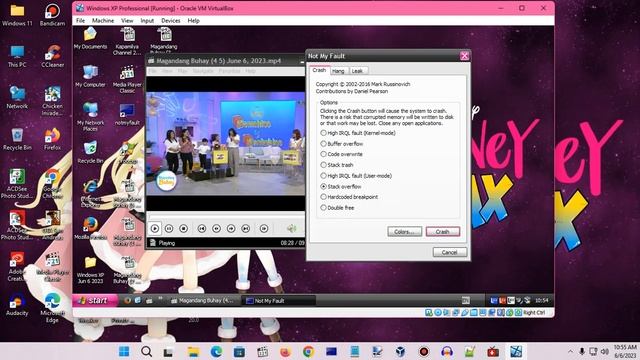Viewport: 640px width, 360px height.
Task: Click the Magandang Buhay video display area
Action: (226, 144)
